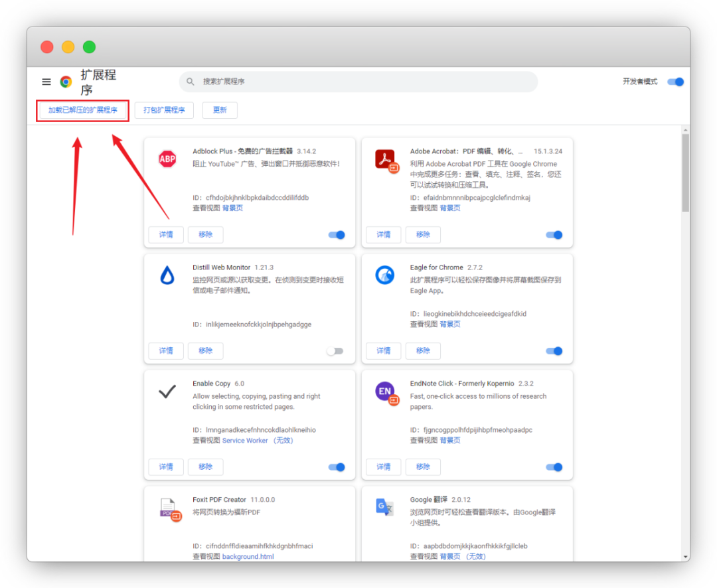Click 移除 for Enable Copy
This screenshot has width=717, height=588.
[x=205, y=467]
